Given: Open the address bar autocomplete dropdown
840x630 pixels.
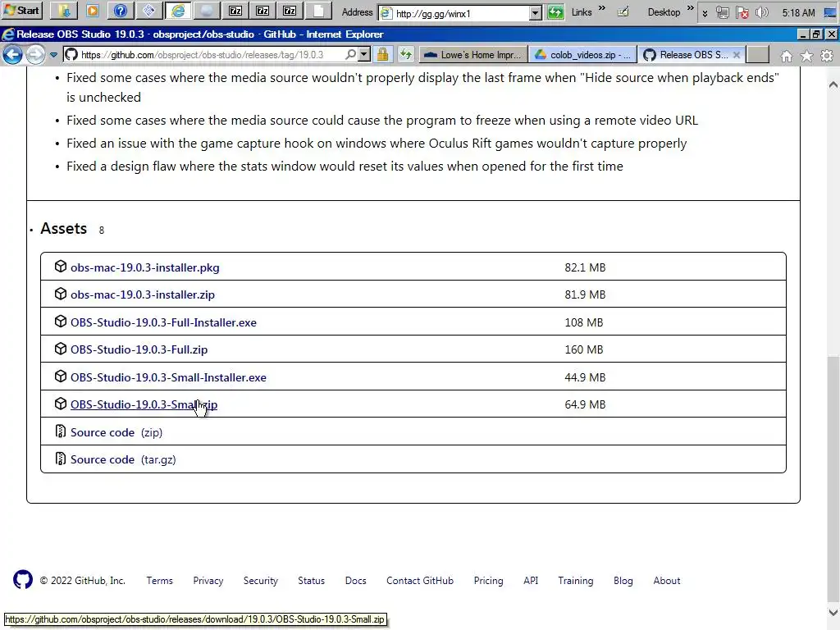Looking at the screenshot, I should tap(364, 54).
